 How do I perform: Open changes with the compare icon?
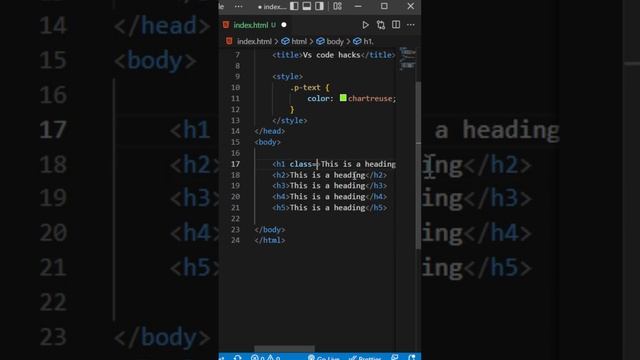[x=381, y=25]
